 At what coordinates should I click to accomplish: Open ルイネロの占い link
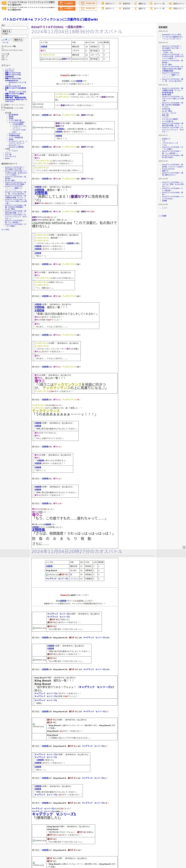(167, 198)
